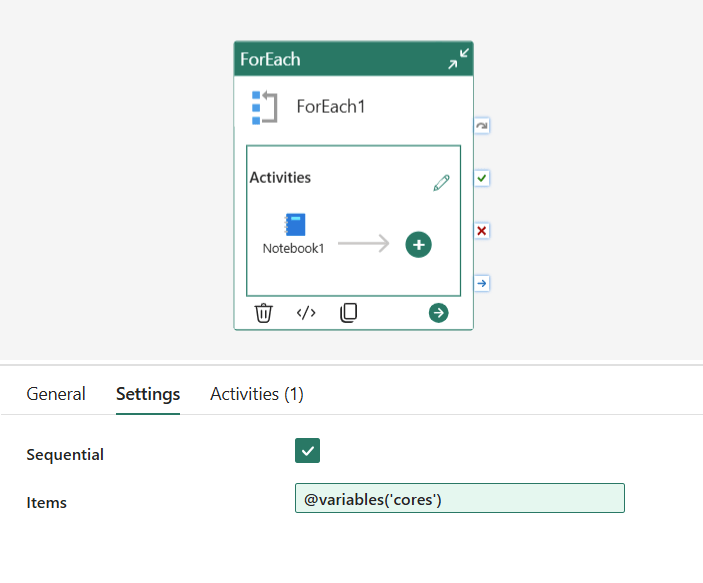
Task: Edit activities with the pencil icon
Action: 441,183
